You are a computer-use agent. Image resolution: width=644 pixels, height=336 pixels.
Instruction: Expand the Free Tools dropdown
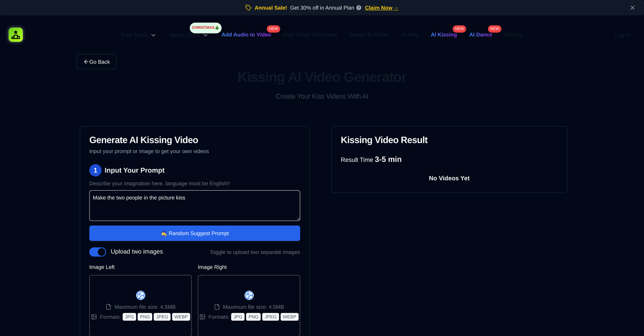point(138,35)
